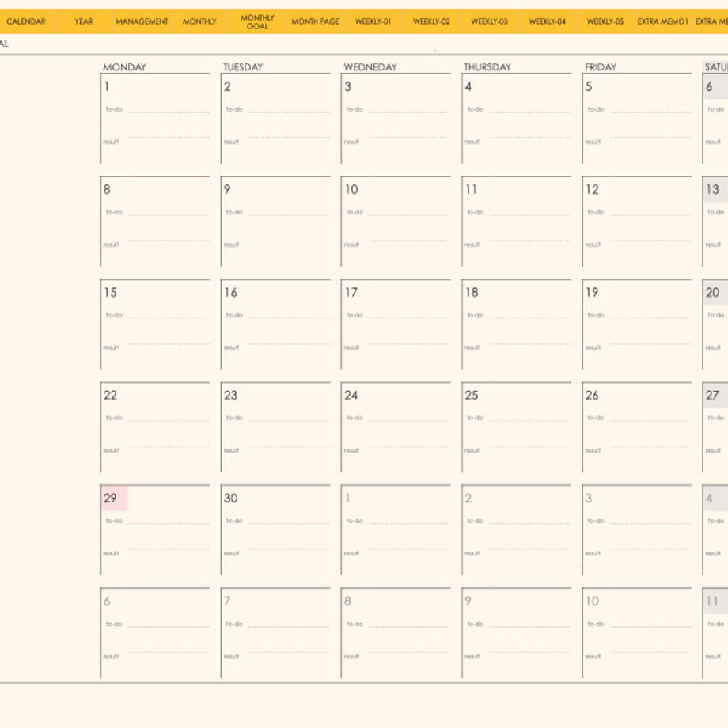Select day 19 on the calendar

pyautogui.click(x=592, y=293)
